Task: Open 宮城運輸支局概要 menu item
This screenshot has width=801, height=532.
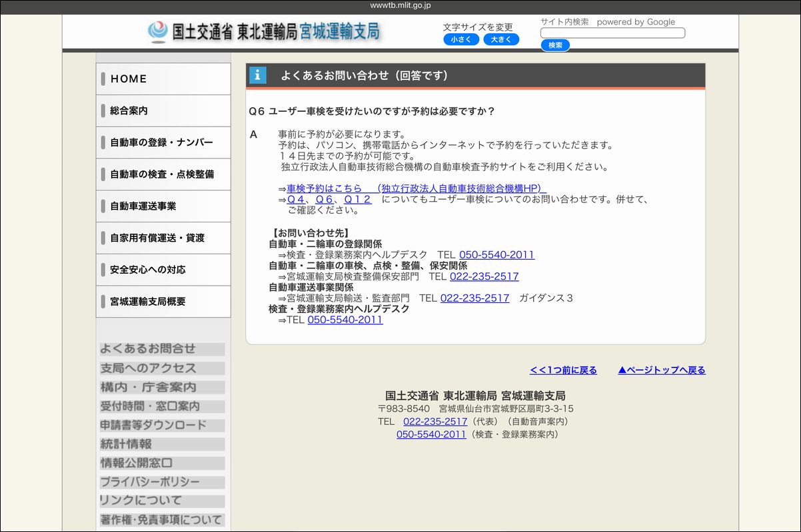Action: click(163, 302)
